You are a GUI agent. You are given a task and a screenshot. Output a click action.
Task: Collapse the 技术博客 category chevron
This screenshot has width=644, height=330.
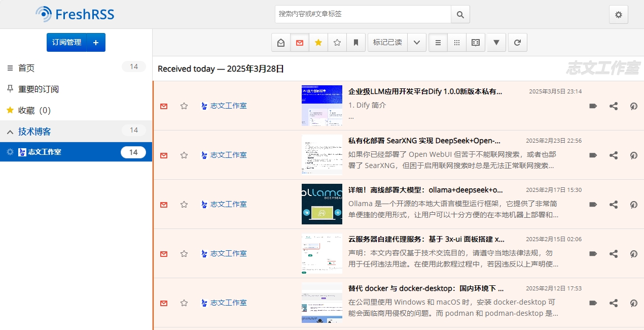point(10,132)
